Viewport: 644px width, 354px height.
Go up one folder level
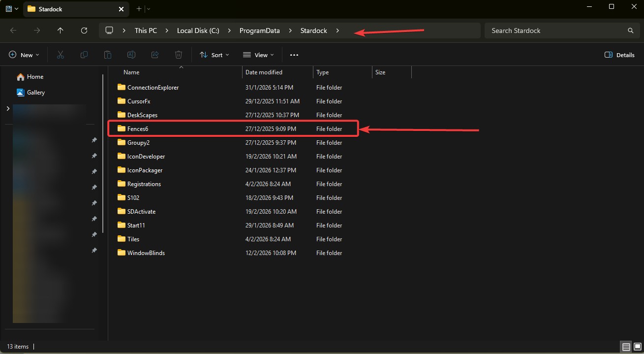pyautogui.click(x=61, y=31)
